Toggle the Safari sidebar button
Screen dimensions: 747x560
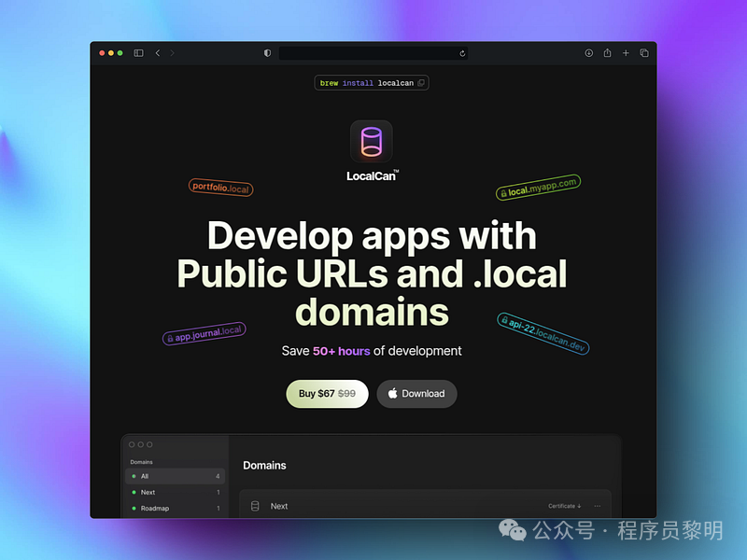138,53
